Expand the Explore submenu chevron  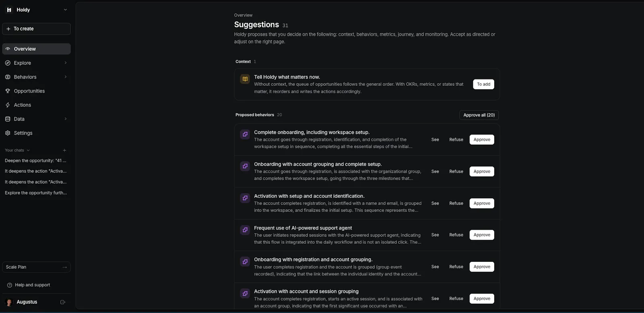66,63
